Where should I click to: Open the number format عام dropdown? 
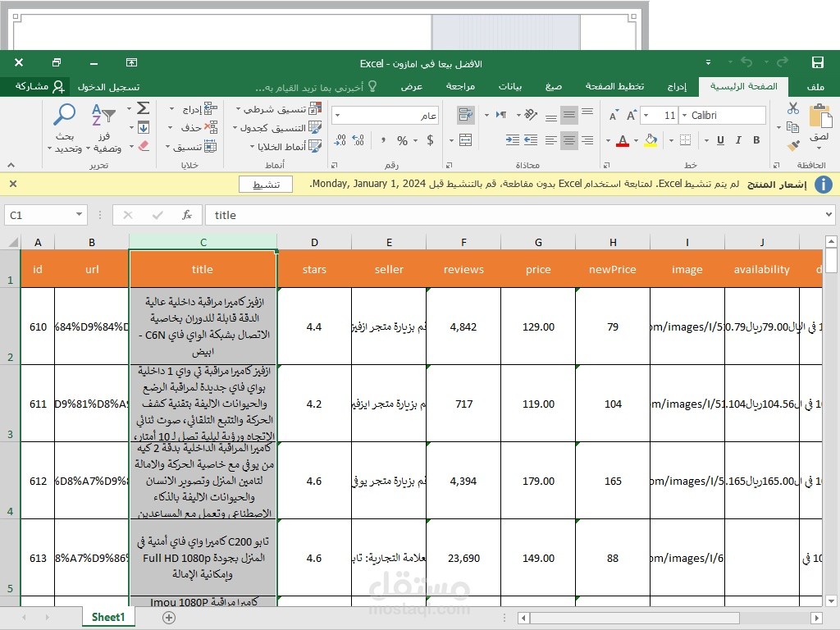[337, 115]
